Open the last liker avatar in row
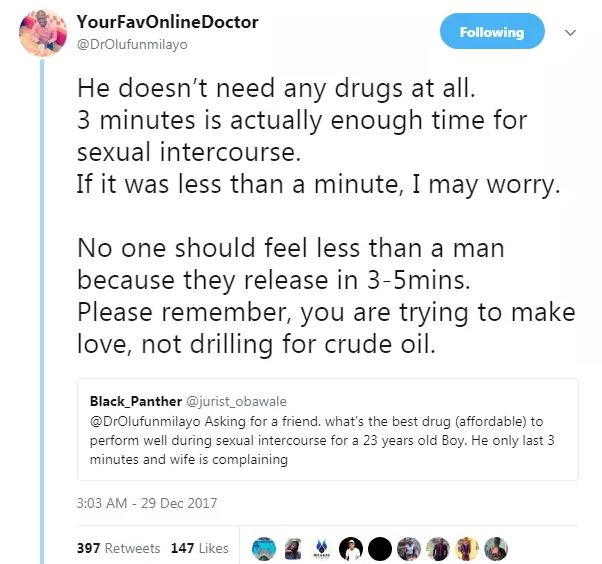602x564 pixels. click(496, 548)
